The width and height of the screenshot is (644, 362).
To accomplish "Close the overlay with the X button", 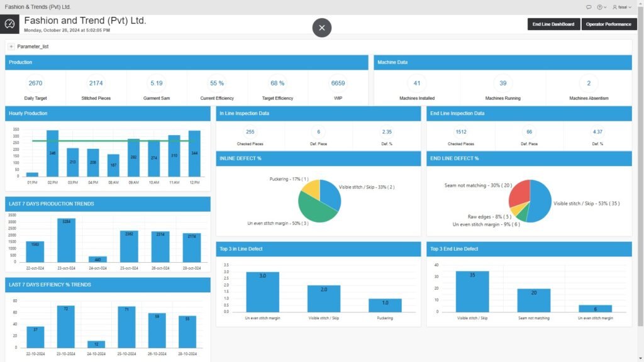I will 322,28.
